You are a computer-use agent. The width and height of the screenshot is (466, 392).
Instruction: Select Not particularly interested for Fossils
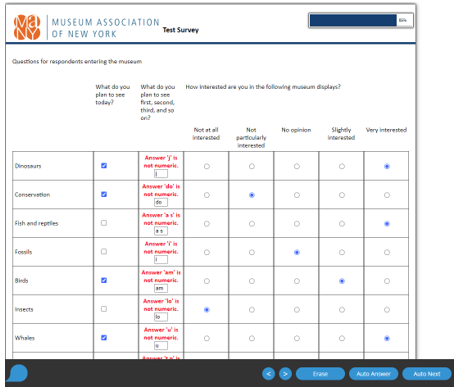coord(252,252)
